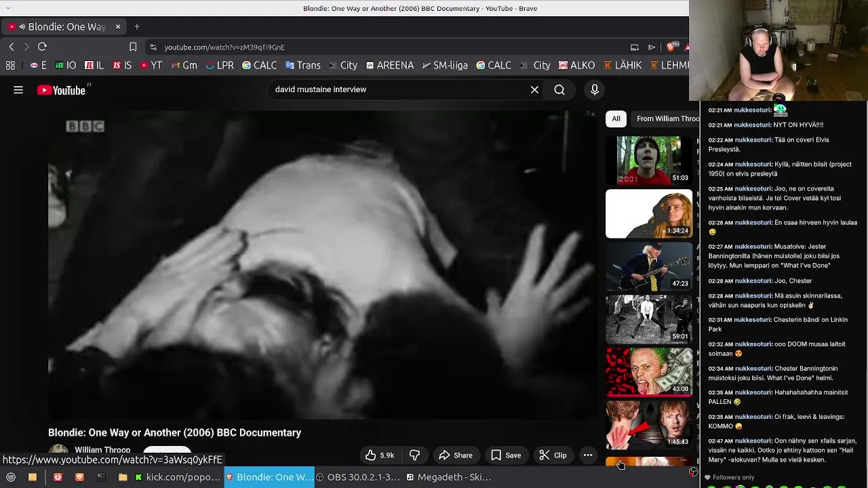The image size is (868, 488).
Task: Open the IO bookmark
Action: 66,65
